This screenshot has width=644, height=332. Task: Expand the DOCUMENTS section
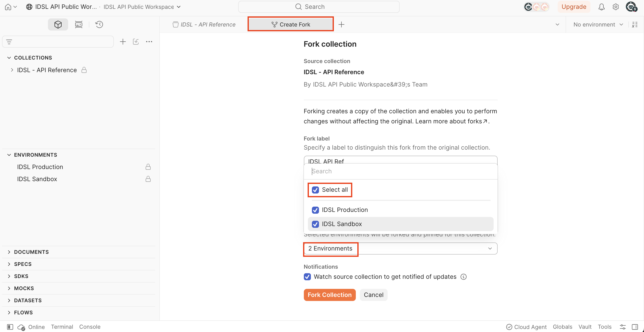click(x=9, y=252)
